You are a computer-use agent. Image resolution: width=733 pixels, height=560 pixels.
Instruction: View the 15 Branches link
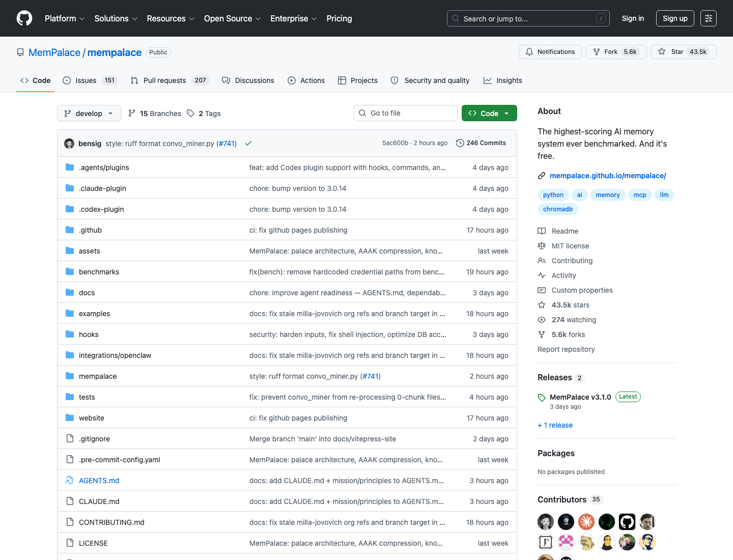pos(155,114)
